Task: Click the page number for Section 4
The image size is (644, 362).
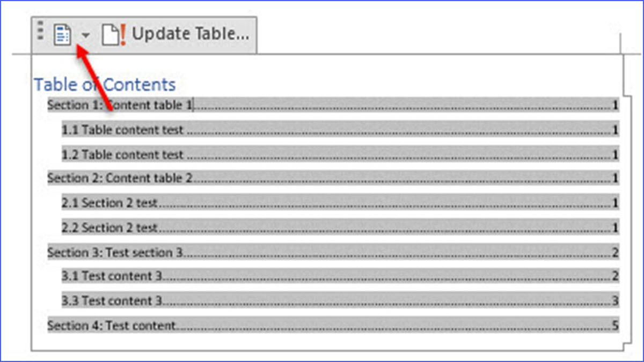Action: 616,326
